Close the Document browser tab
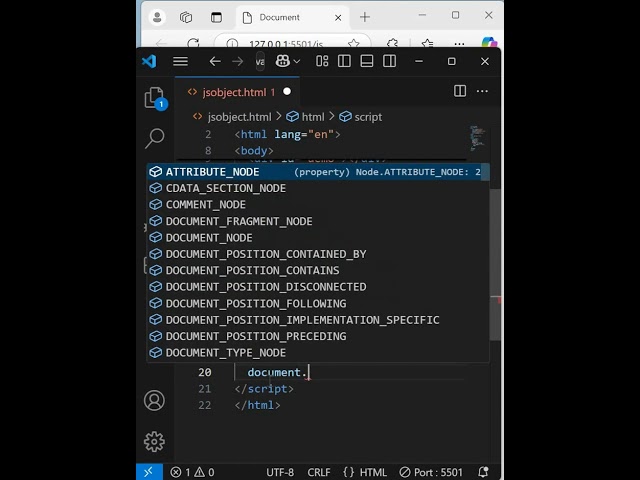 click(x=338, y=18)
